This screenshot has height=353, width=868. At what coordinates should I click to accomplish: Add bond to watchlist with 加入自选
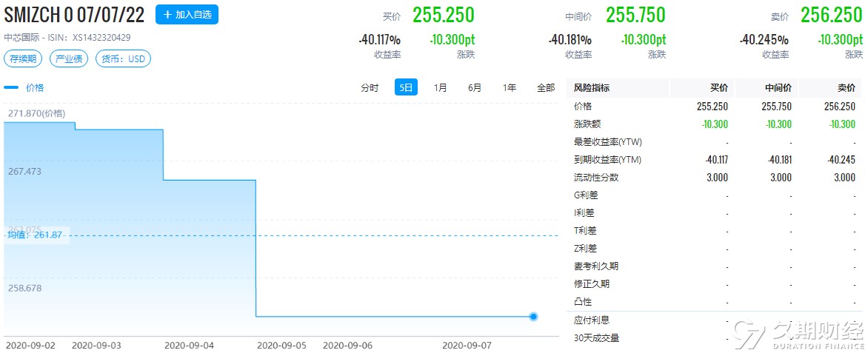(x=187, y=14)
